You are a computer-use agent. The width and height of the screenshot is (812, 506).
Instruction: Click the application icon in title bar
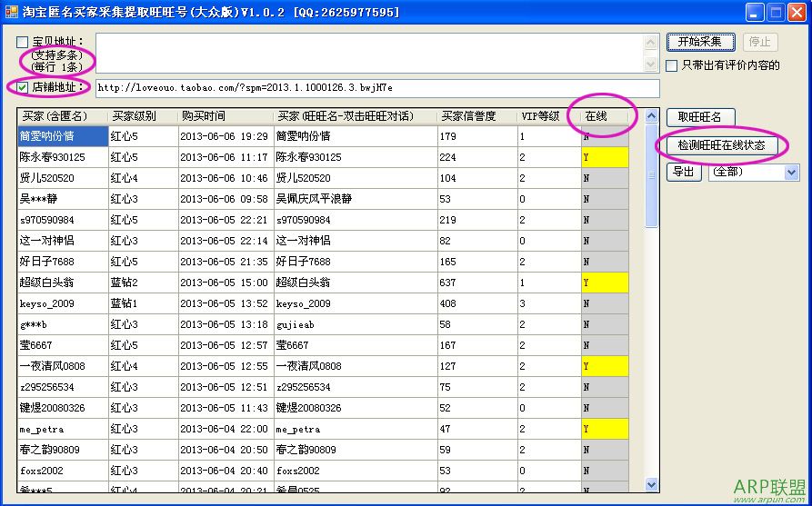pyautogui.click(x=11, y=12)
